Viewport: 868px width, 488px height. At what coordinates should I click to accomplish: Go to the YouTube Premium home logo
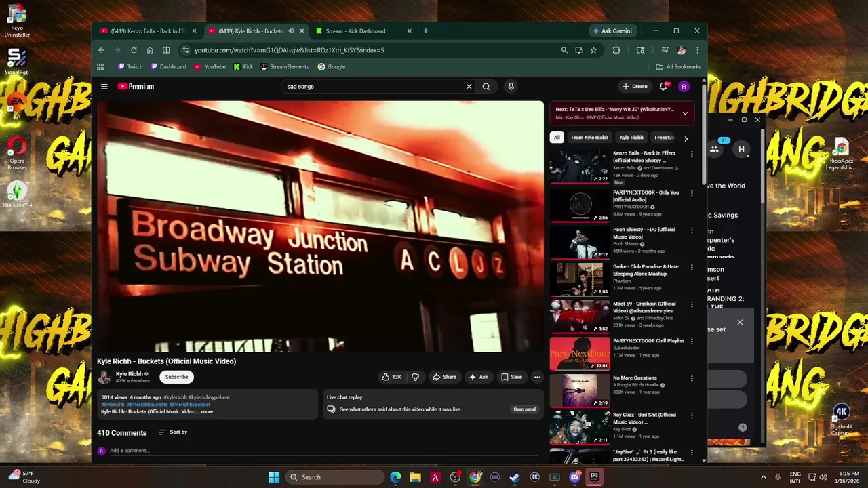click(x=136, y=87)
